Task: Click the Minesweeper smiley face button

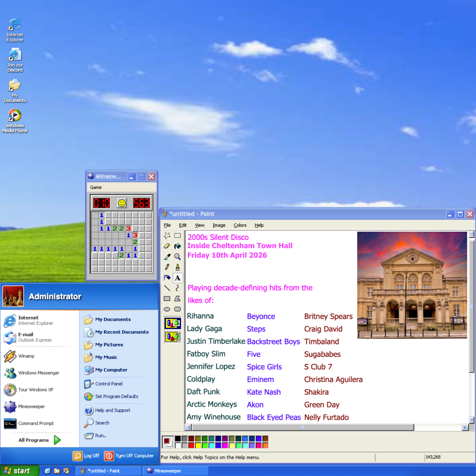Action: 122,203
